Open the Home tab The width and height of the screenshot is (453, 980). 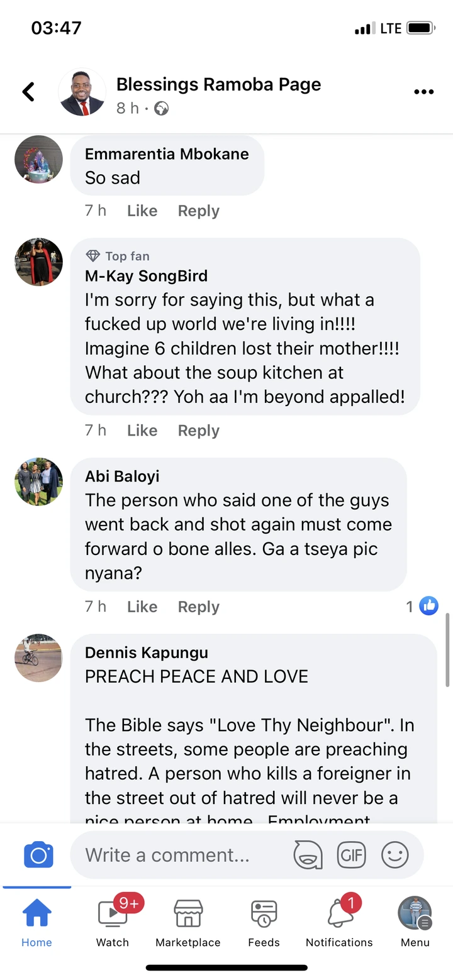click(37, 922)
